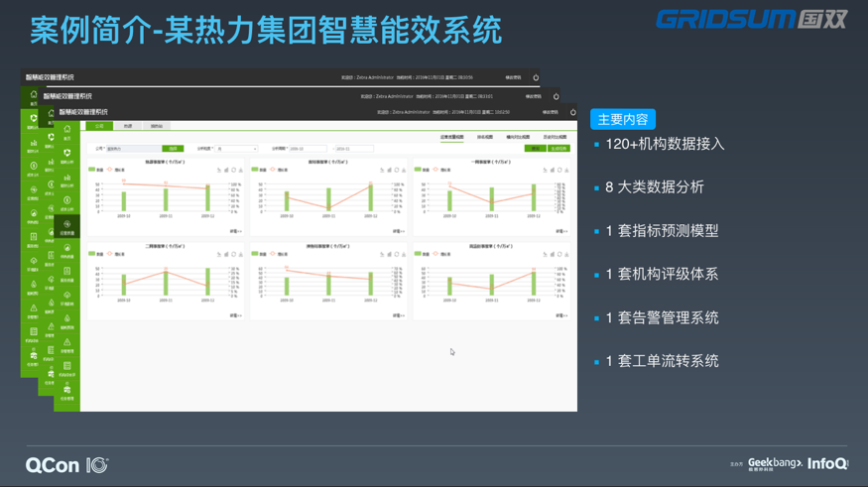Image resolution: width=868 pixels, height=487 pixels.
Task: Switch bottom-left chart to bar view icon
Action: coord(226,254)
